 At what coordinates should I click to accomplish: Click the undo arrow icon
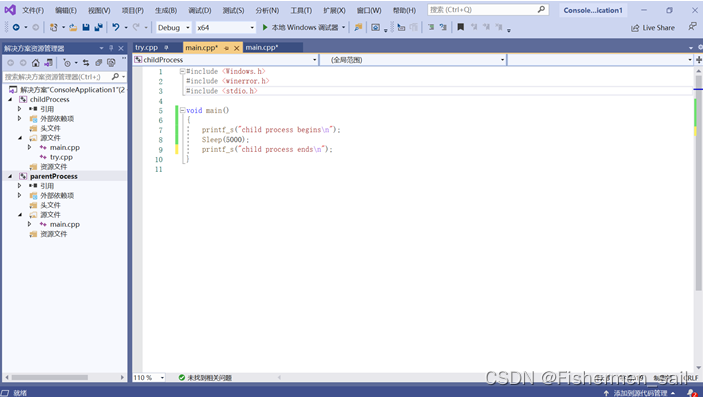pyautogui.click(x=116, y=27)
